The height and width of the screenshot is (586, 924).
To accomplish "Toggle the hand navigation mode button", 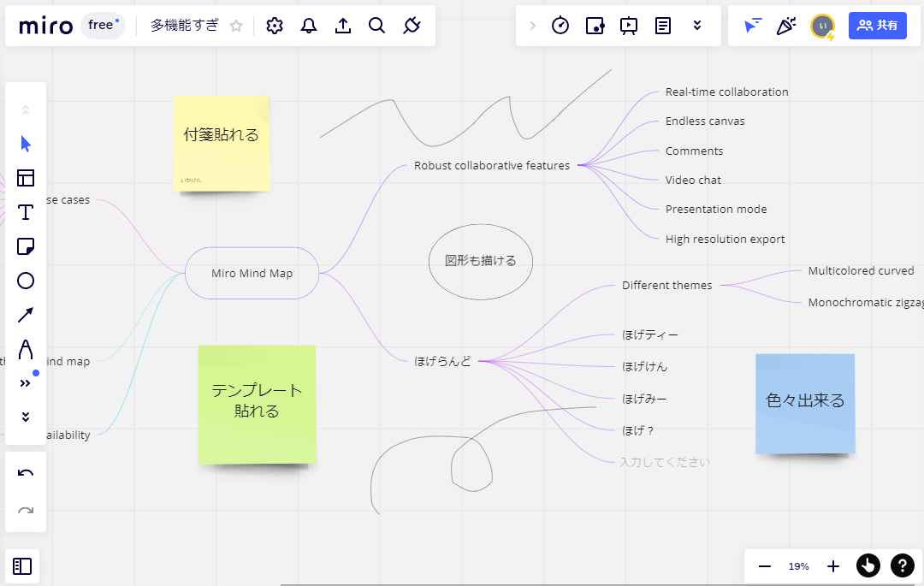I will [x=868, y=566].
